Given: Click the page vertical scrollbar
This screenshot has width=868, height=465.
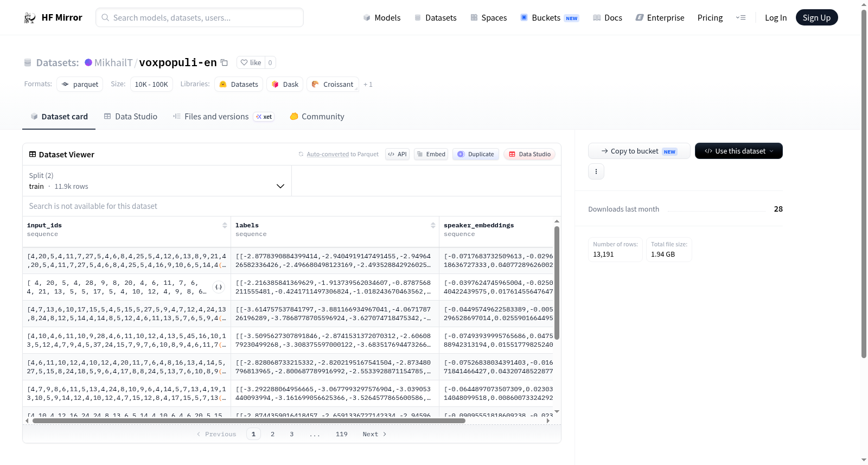Looking at the screenshot, I should (x=864, y=184).
